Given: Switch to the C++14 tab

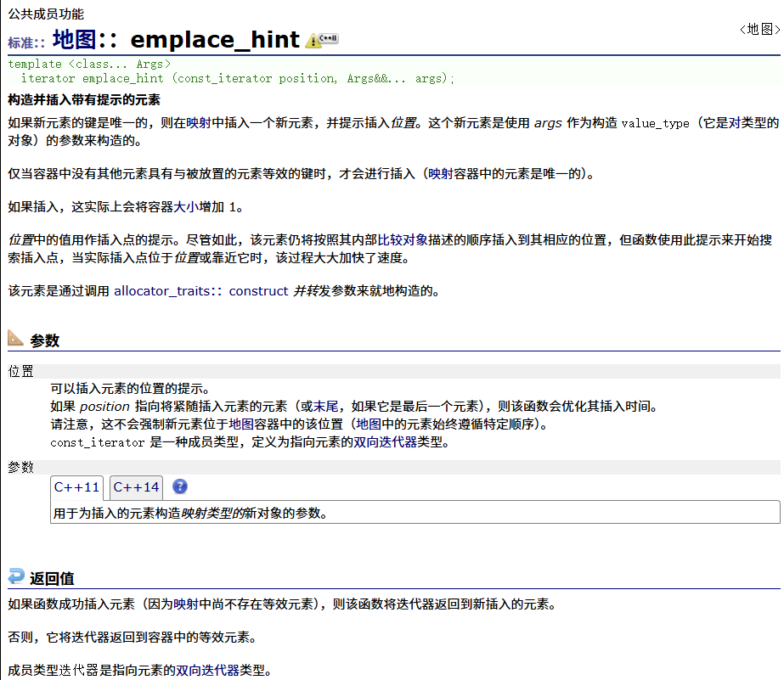Looking at the screenshot, I should pos(136,487).
